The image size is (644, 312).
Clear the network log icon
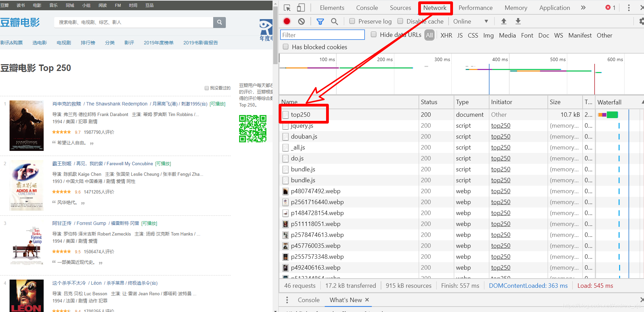pyautogui.click(x=301, y=22)
